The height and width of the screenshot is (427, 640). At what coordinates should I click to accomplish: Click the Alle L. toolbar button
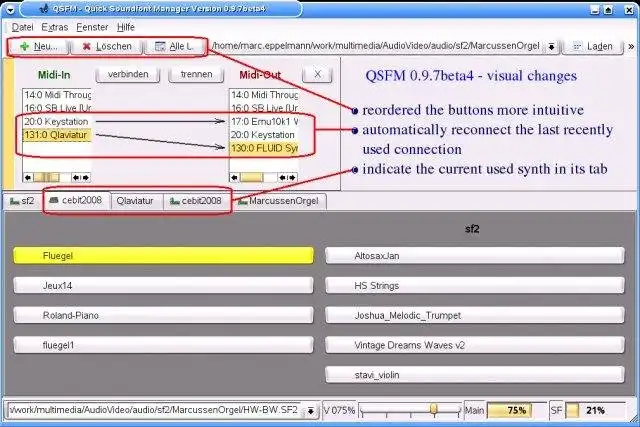174,47
